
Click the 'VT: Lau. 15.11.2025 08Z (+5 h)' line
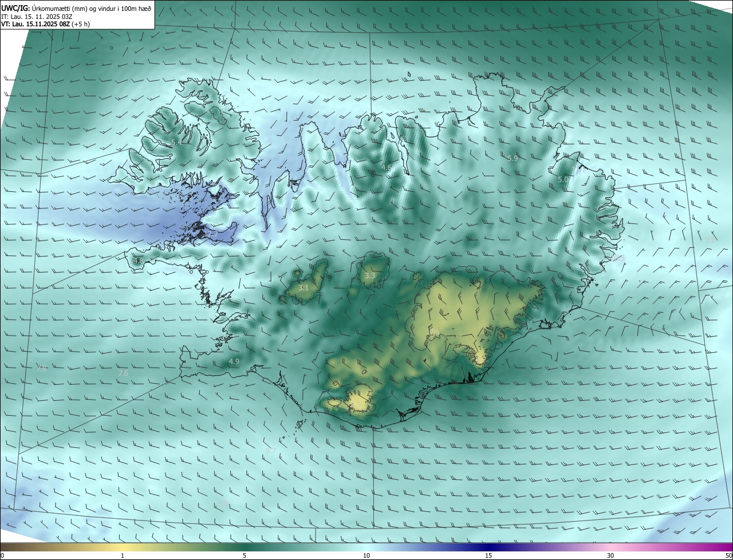click(45, 24)
